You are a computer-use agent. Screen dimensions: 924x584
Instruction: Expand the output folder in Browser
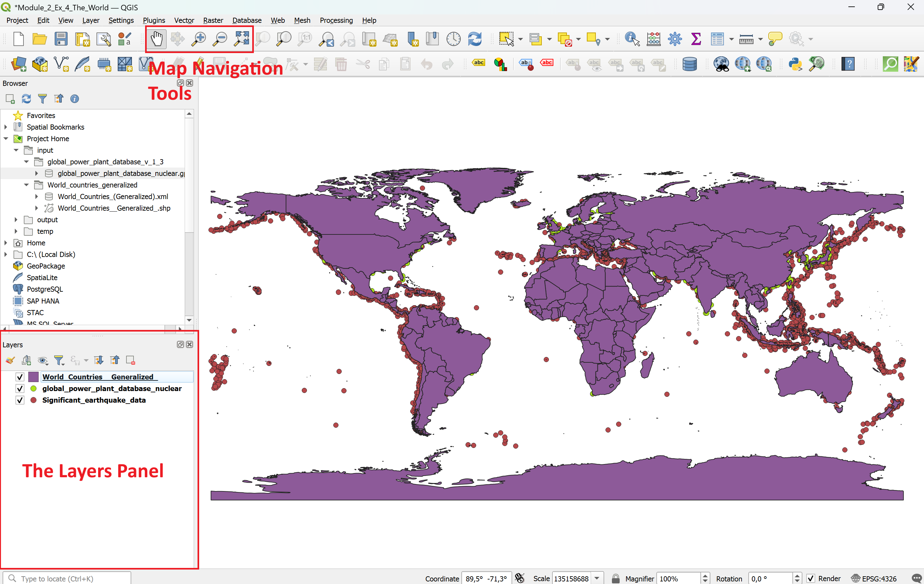point(16,220)
